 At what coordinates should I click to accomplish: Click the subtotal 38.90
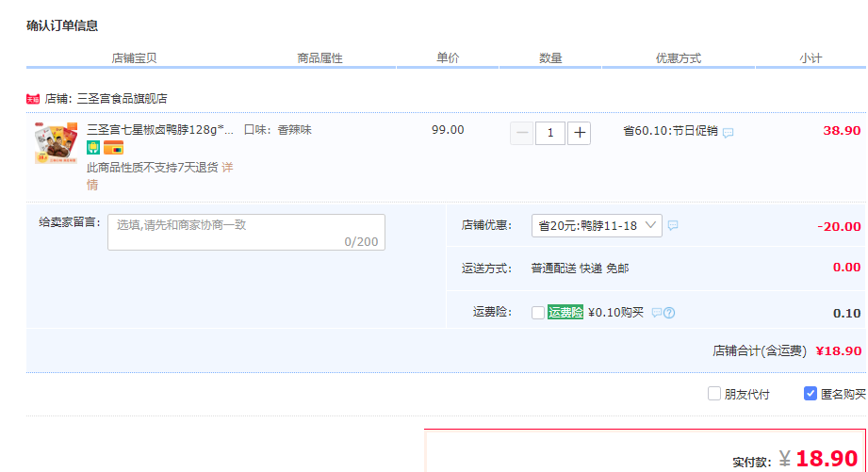tap(842, 131)
